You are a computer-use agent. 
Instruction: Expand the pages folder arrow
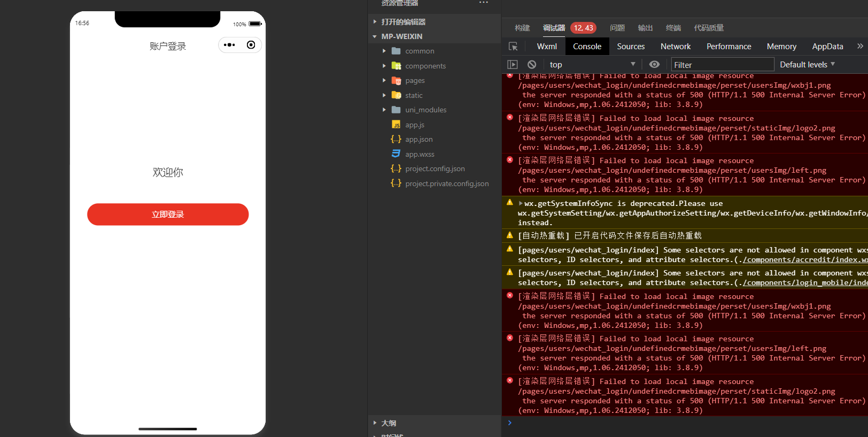tap(384, 80)
